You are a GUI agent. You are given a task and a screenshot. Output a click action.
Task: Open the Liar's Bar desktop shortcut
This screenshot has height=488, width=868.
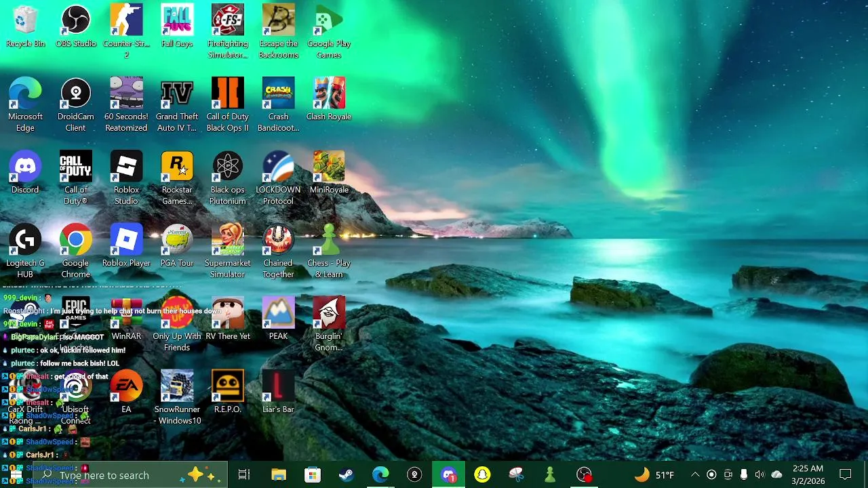tap(278, 392)
